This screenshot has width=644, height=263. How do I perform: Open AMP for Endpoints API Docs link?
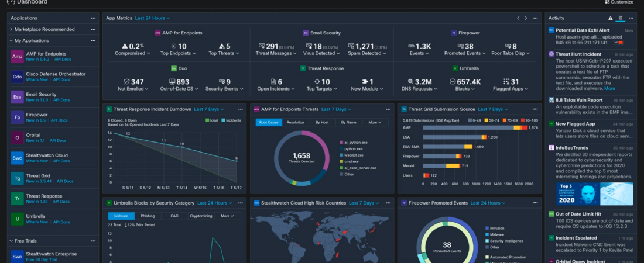(62, 60)
